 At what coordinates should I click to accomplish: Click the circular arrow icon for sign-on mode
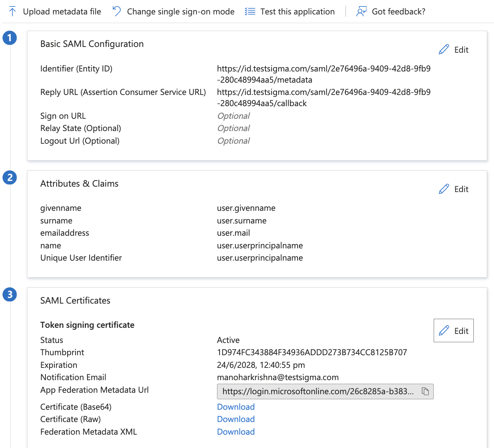[116, 11]
